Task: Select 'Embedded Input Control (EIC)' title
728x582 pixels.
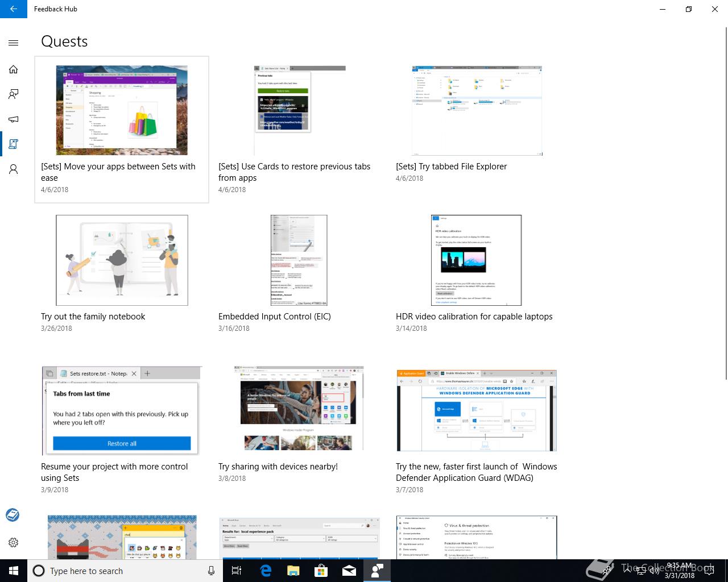Action: click(x=275, y=317)
